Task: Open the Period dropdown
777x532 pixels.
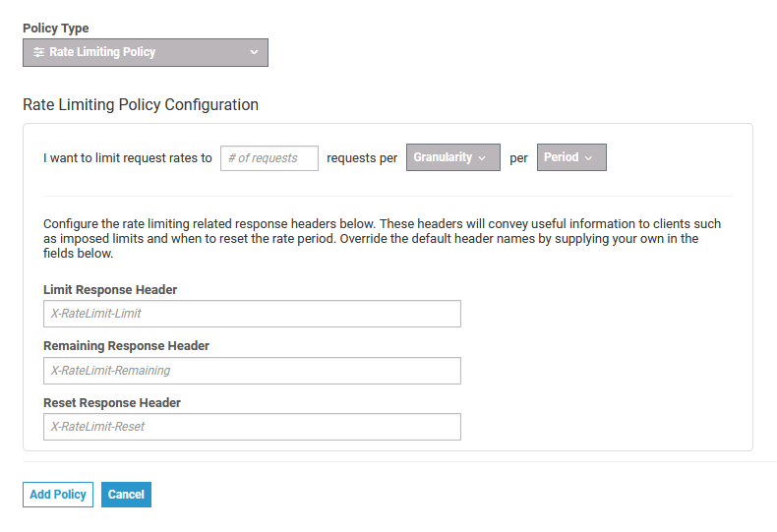Action: pos(571,157)
